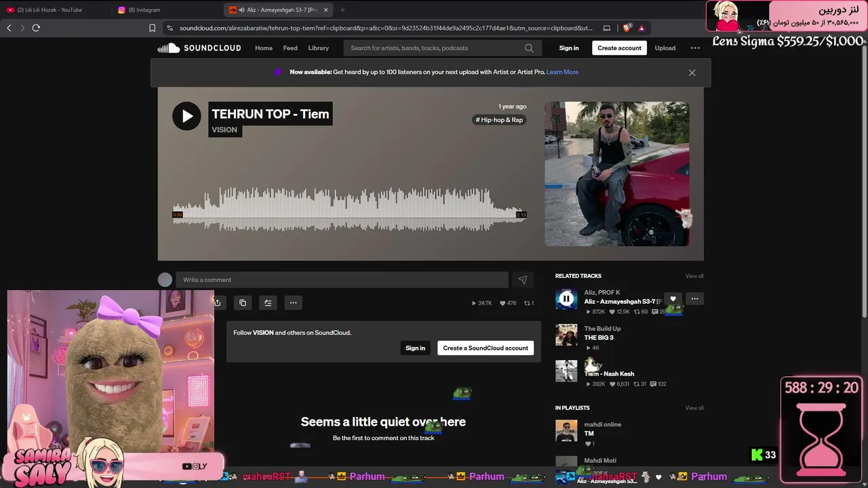Open more options for Aliz related track

pos(694,298)
